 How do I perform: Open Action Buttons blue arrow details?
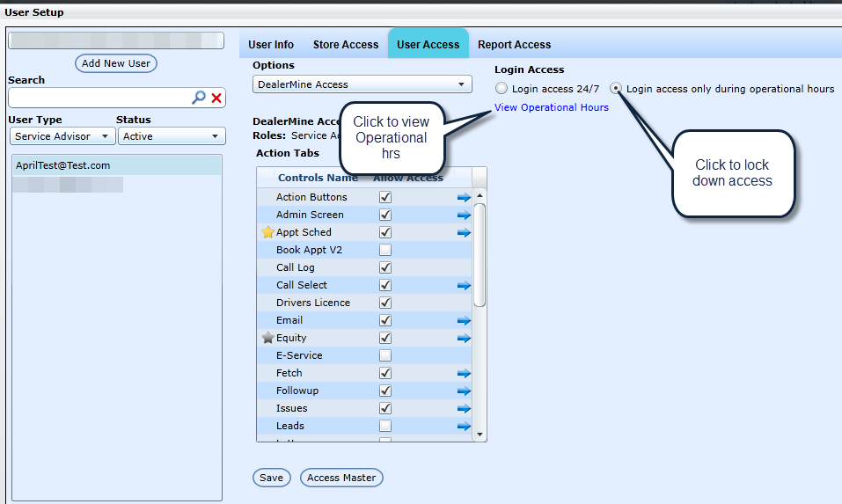click(464, 197)
